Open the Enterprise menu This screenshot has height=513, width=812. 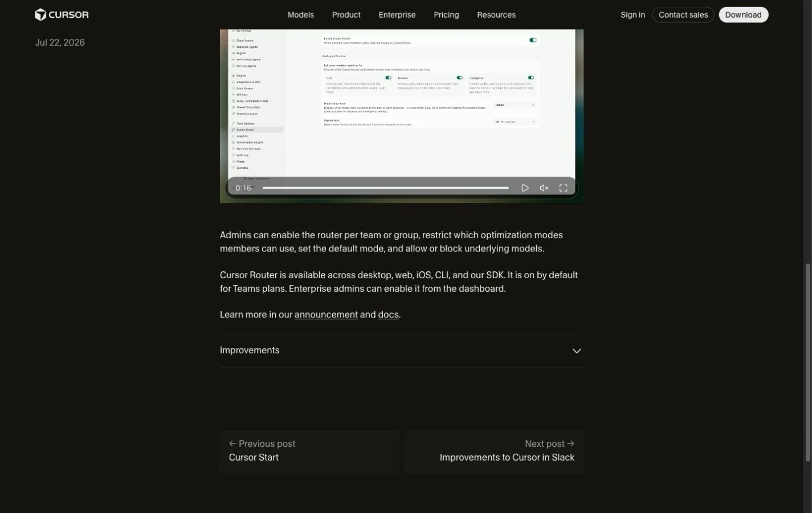tap(397, 15)
